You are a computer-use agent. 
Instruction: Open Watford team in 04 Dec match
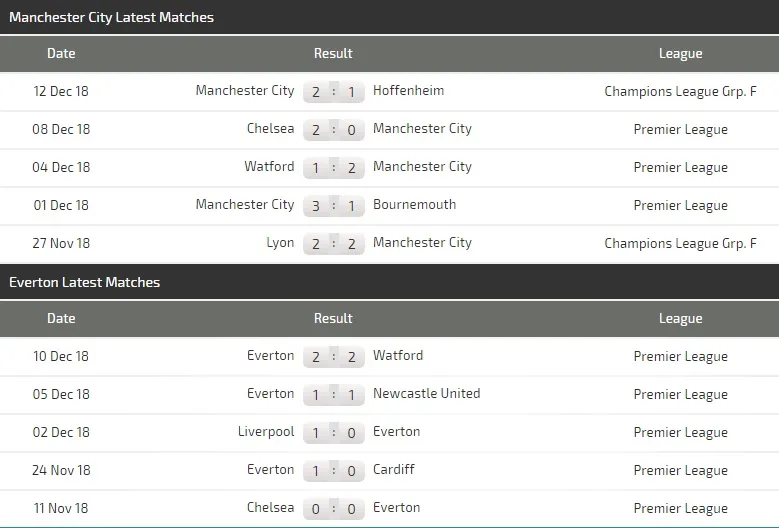point(269,167)
